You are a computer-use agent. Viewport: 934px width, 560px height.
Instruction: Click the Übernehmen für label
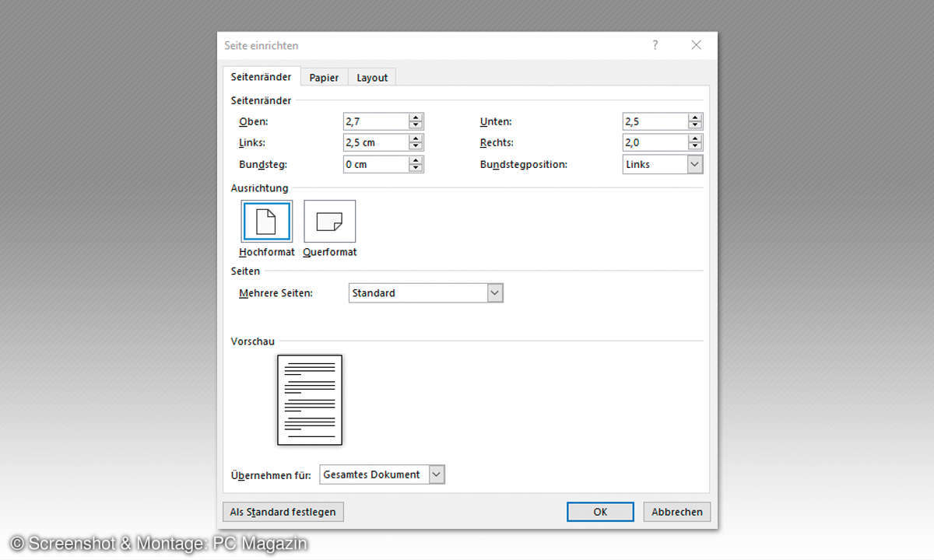[271, 474]
